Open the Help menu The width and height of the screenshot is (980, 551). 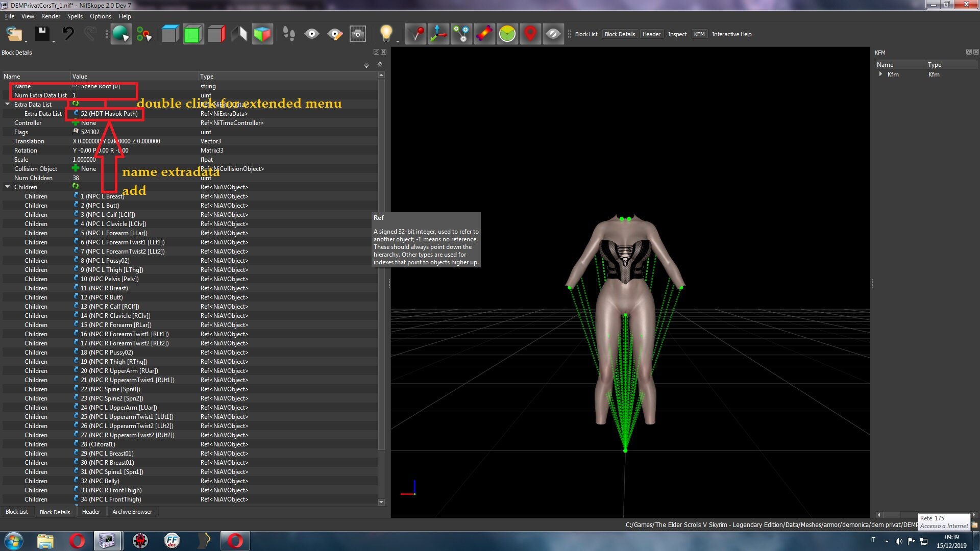pos(125,16)
